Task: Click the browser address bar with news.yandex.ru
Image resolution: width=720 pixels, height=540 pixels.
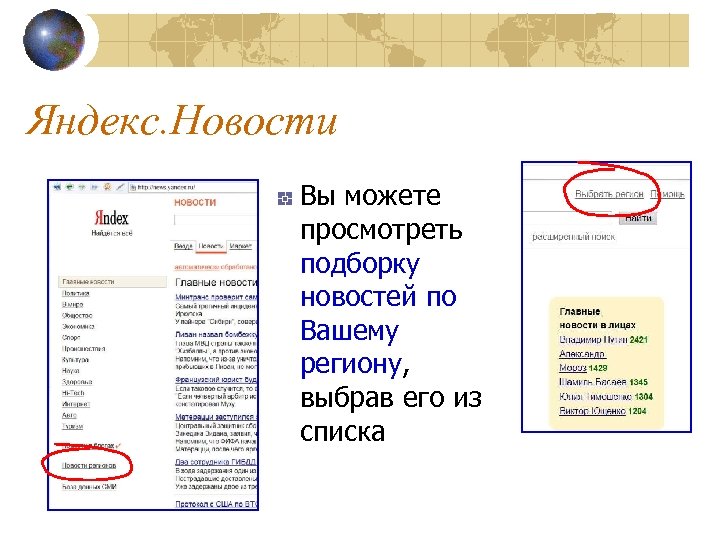Action: [193, 187]
